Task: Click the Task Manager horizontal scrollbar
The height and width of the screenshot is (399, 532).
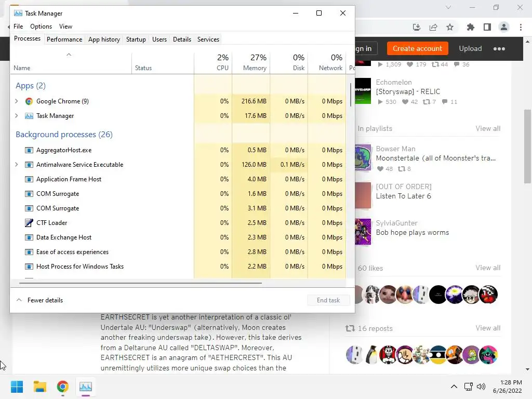Action: (140, 283)
